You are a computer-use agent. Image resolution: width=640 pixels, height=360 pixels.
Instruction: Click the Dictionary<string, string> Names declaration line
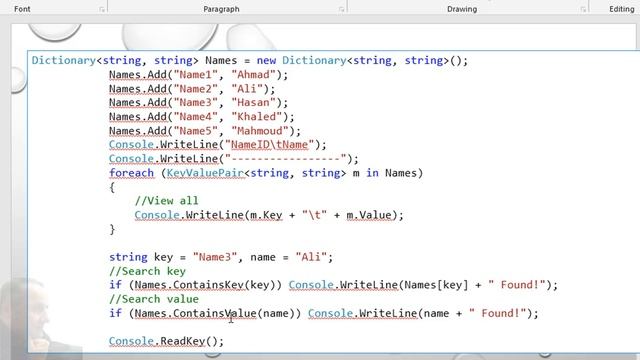[x=250, y=60]
